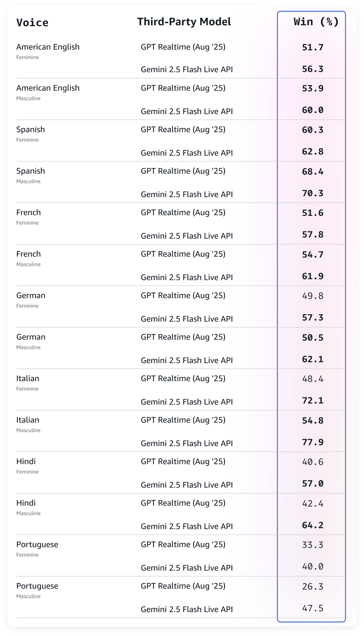Image resolution: width=364 pixels, height=636 pixels.
Task: Click the Italian Feminine voice label
Action: pyautogui.click(x=28, y=378)
